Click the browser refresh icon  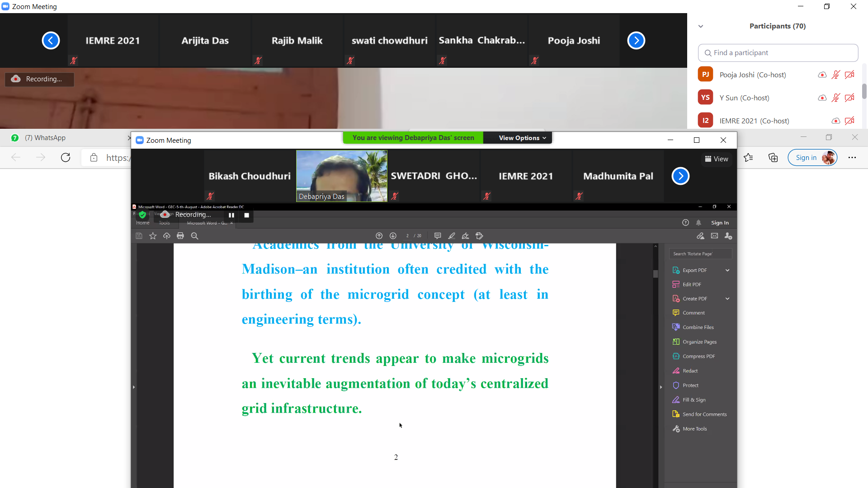pos(66,158)
